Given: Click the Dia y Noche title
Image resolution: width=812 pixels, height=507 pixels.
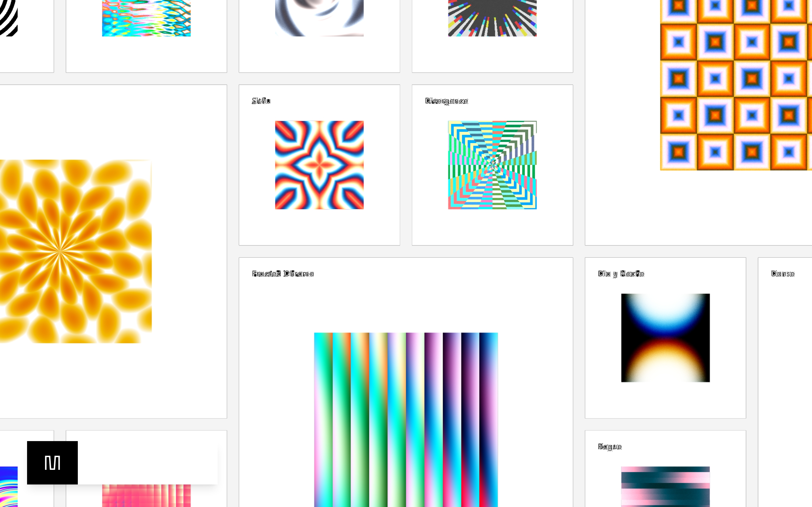Looking at the screenshot, I should coord(621,273).
